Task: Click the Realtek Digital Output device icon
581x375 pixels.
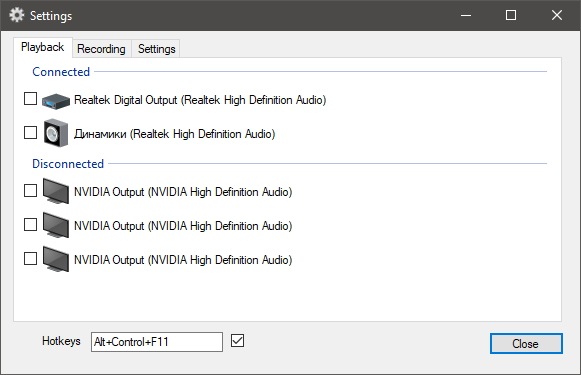Action: click(x=56, y=101)
